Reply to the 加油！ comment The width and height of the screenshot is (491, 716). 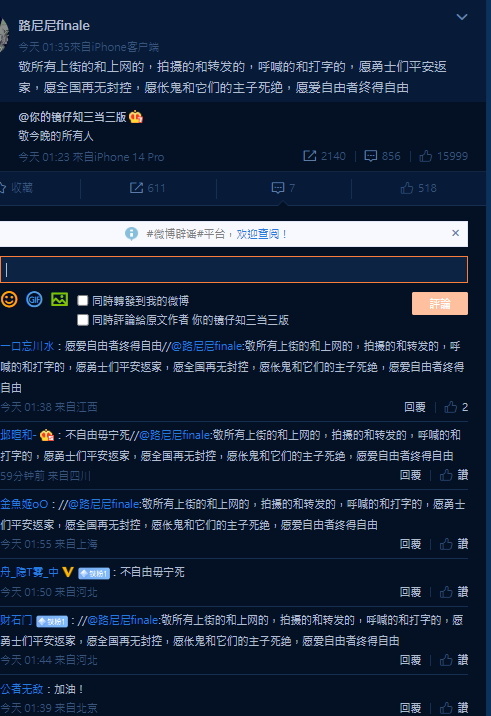410,708
